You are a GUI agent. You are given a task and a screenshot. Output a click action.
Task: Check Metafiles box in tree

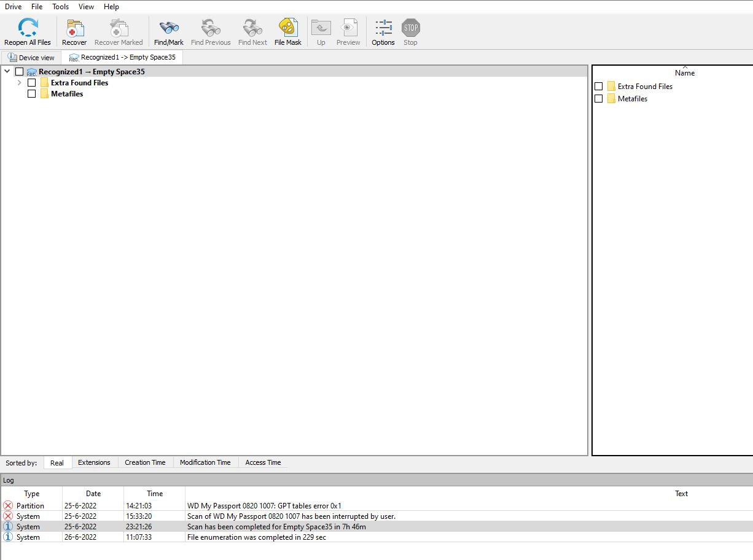[x=32, y=94]
